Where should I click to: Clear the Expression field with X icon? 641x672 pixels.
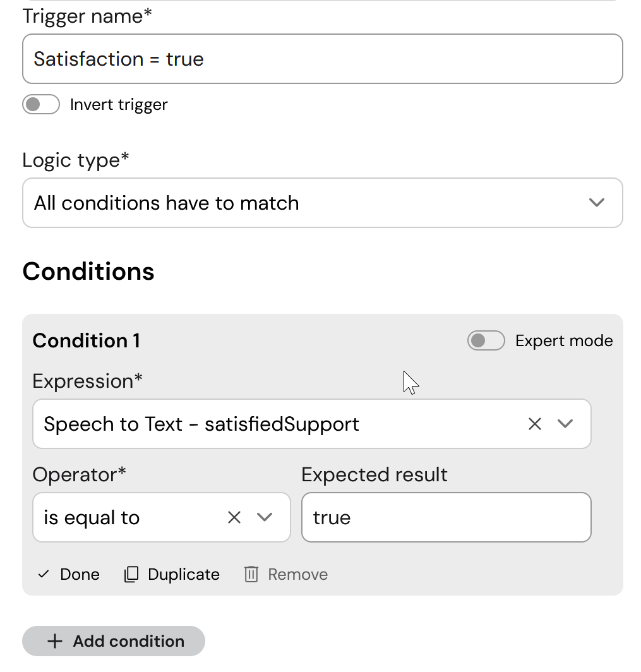click(534, 424)
